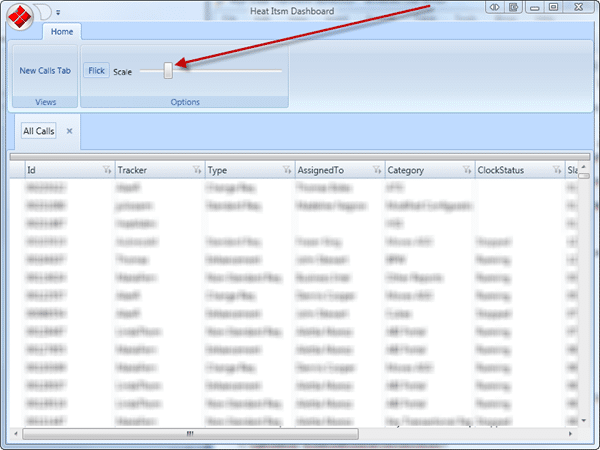Sort by the AssignedTo column header
The width and height of the screenshot is (600, 450).
[x=321, y=170]
